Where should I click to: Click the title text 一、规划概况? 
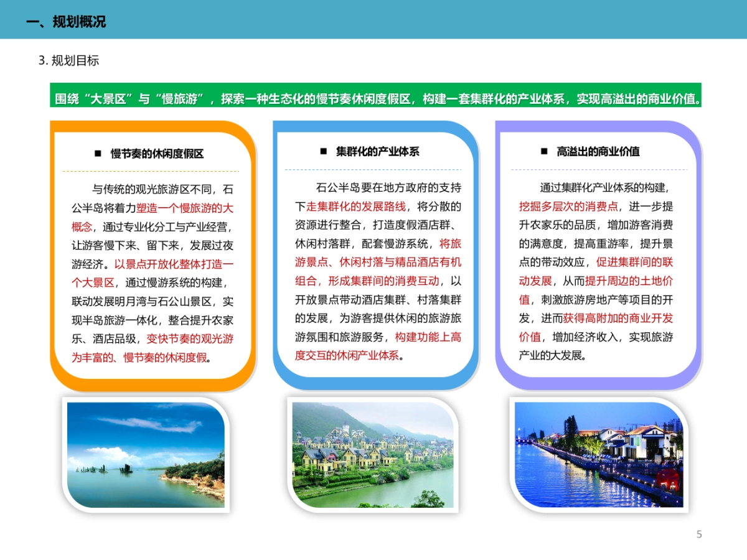pos(68,21)
